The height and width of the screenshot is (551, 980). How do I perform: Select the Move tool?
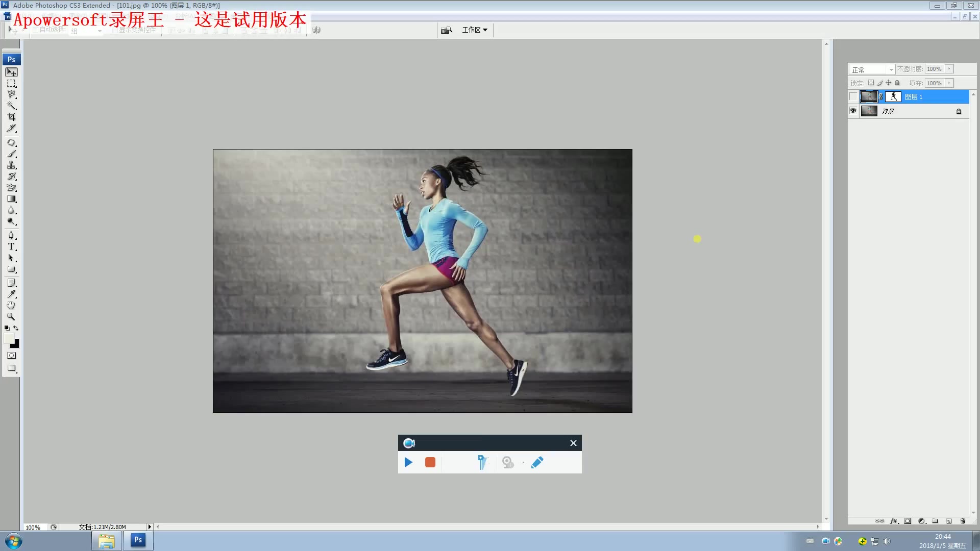[11, 72]
